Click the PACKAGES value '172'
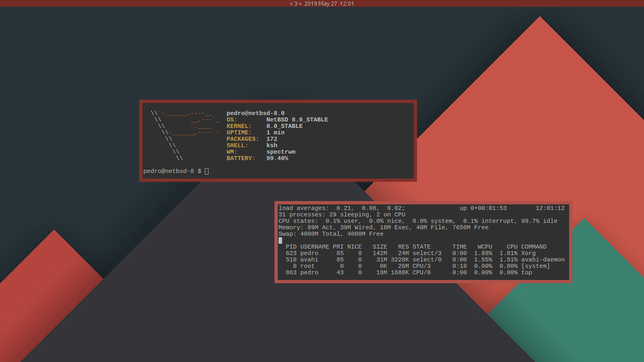 272,139
